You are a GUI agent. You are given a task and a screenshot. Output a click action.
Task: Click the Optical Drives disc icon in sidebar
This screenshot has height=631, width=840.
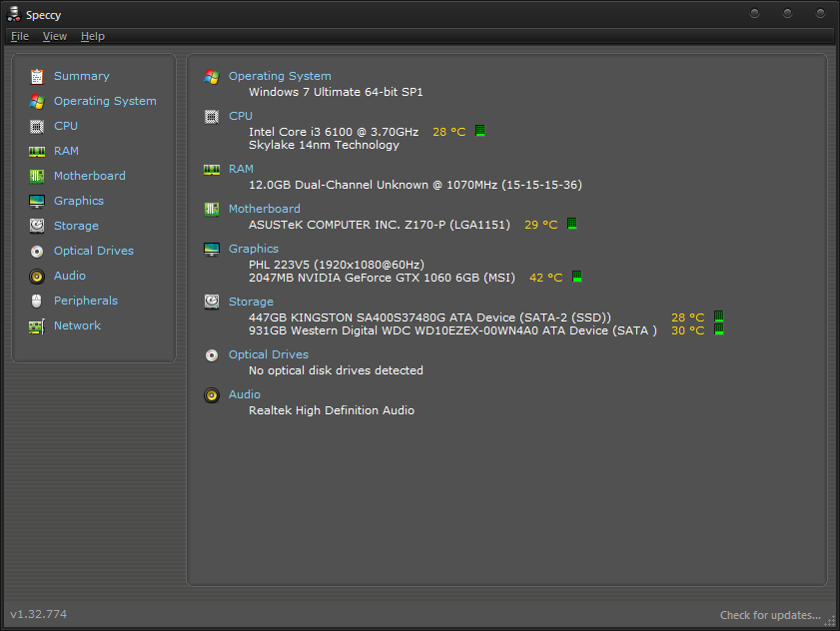(36, 252)
